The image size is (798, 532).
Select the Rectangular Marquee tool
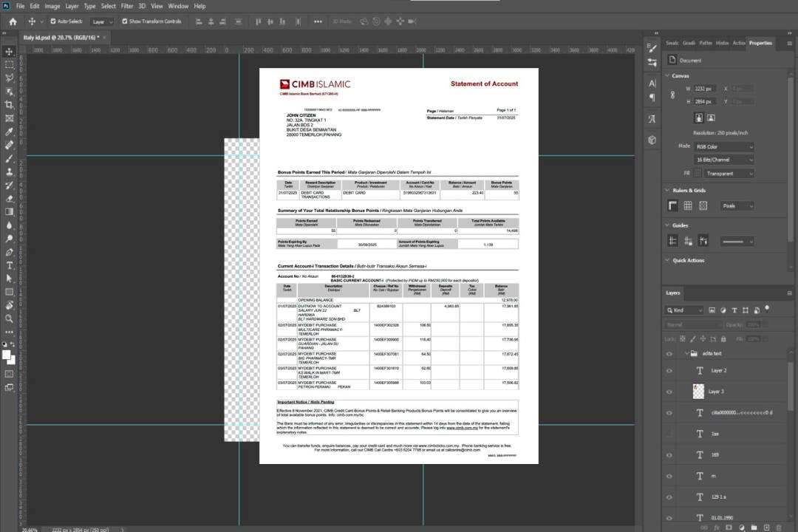click(x=9, y=65)
